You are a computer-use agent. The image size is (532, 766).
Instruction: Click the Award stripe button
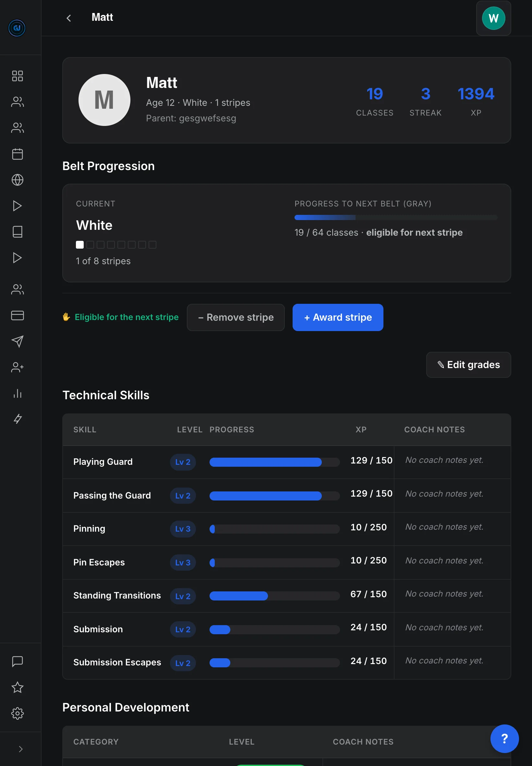(338, 317)
